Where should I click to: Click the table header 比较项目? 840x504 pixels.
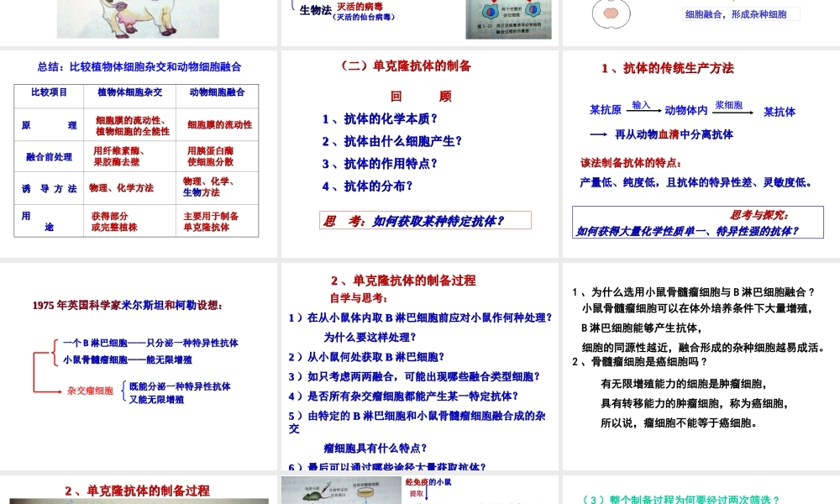tap(49, 92)
